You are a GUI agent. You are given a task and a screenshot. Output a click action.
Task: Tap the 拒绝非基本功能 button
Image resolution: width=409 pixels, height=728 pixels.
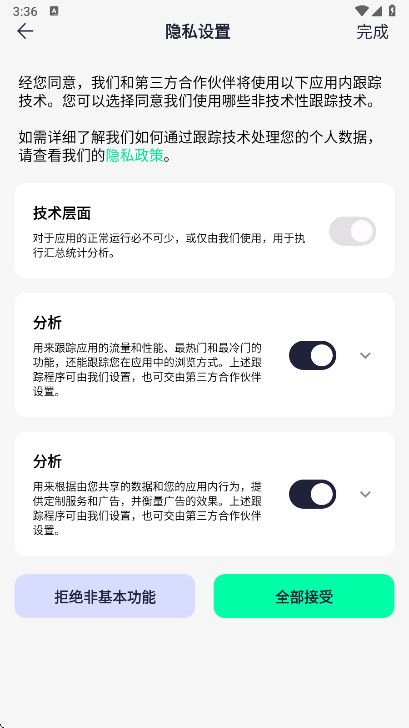[x=105, y=596]
